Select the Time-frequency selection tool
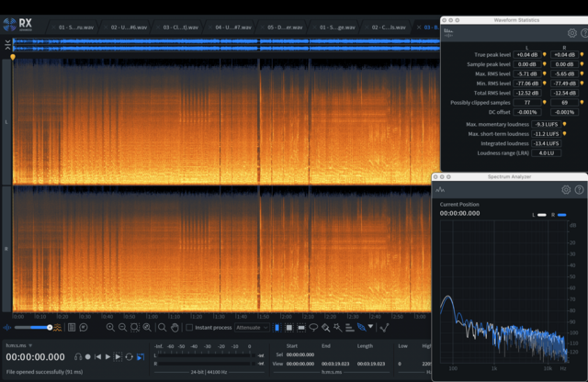588x382 pixels. point(289,327)
